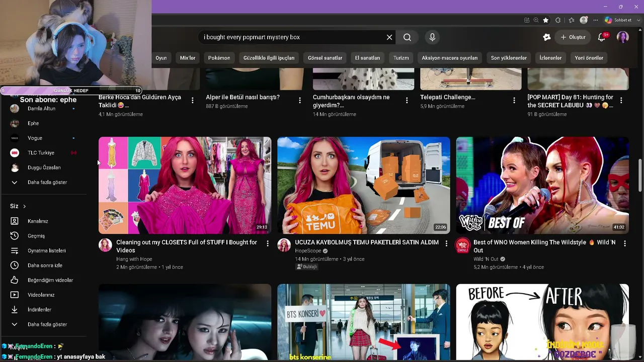This screenshot has height=362, width=644.
Task: Select the Güzellikle ilgili ipuçları chip
Action: [x=269, y=58]
